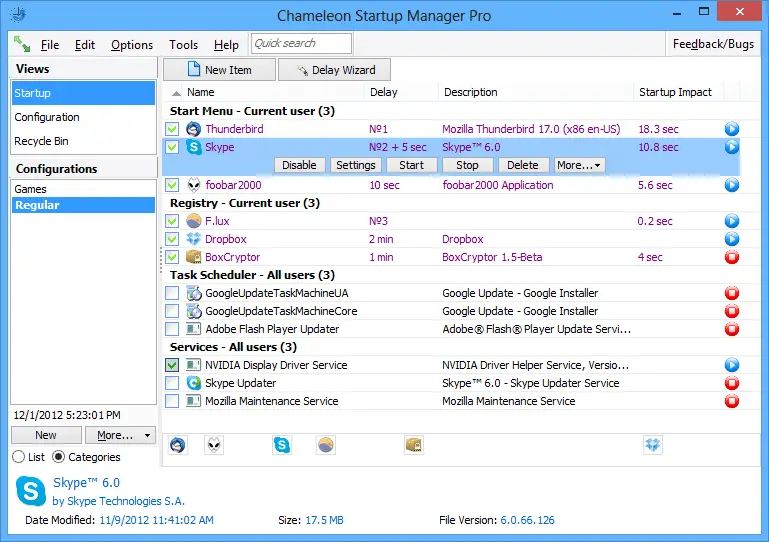Image resolution: width=769 pixels, height=542 pixels.
Task: Select the Recycle Bin view
Action: coord(41,141)
